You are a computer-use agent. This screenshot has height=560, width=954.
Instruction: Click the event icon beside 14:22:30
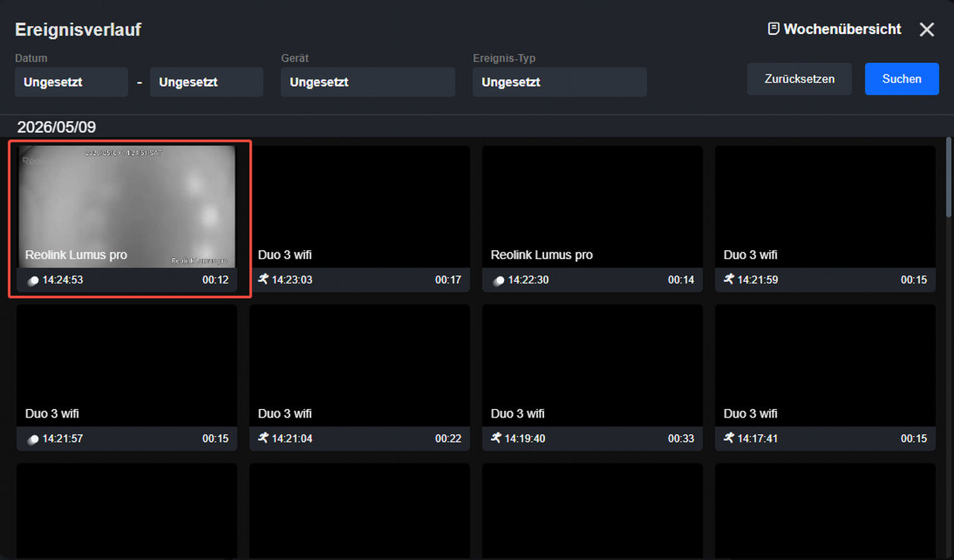[x=498, y=280]
